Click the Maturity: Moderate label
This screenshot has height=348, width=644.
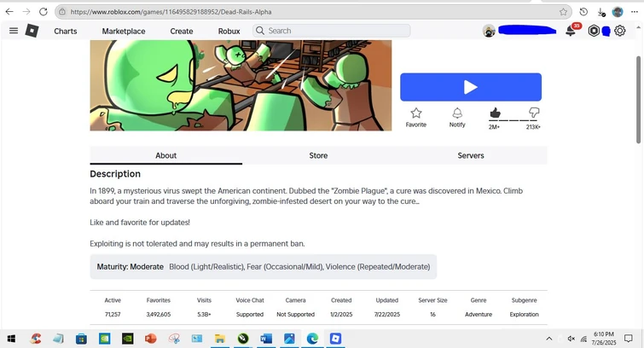pyautogui.click(x=131, y=267)
